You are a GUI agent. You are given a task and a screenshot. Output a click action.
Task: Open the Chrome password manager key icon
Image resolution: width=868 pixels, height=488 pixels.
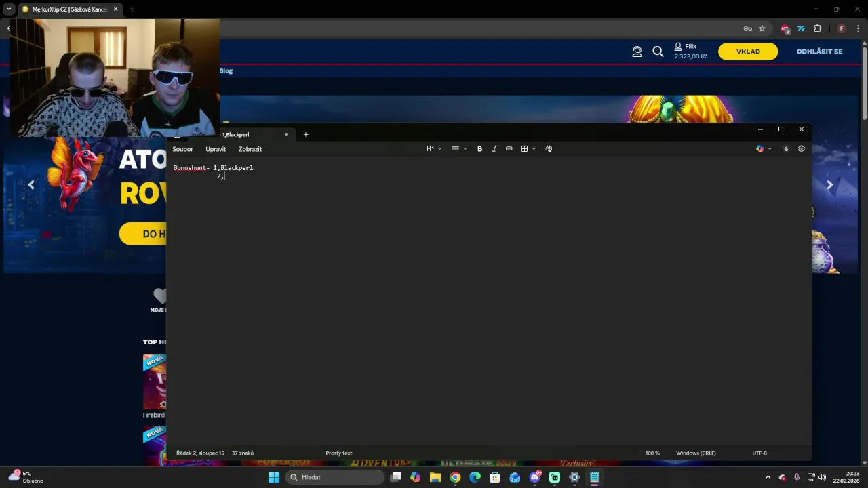[747, 28]
